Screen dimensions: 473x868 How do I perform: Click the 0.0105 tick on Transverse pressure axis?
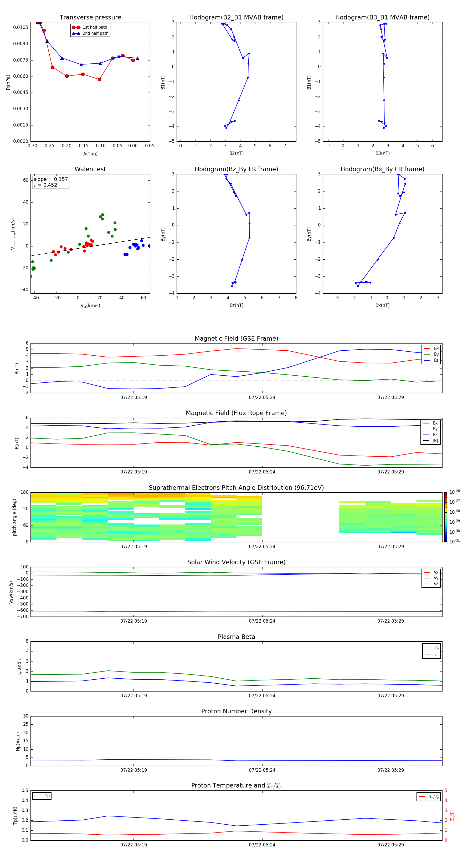click(21, 27)
